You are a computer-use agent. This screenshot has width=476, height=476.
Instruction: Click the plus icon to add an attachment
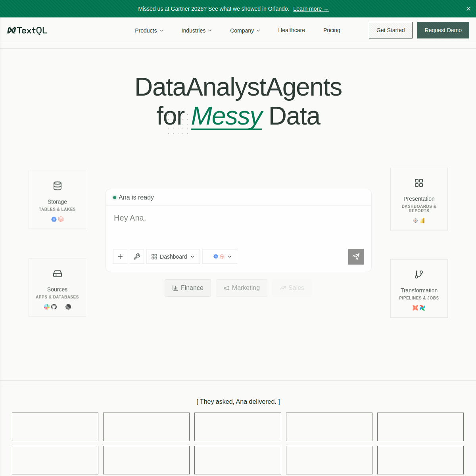(120, 257)
